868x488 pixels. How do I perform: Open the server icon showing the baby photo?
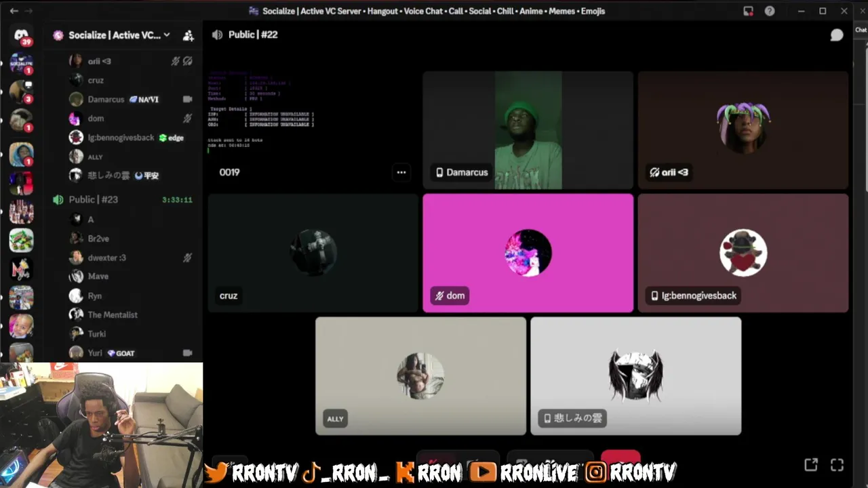(x=21, y=326)
